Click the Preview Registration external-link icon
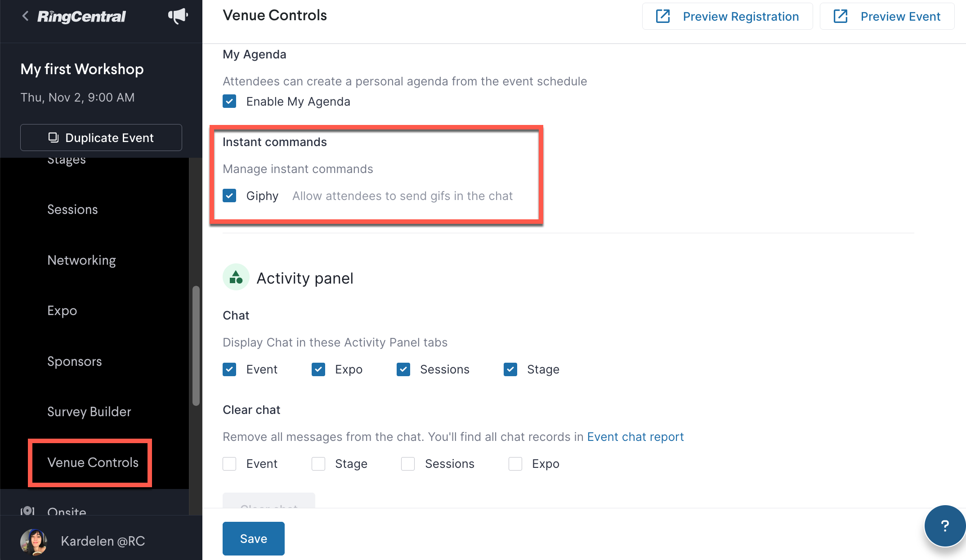966x560 pixels. [663, 16]
